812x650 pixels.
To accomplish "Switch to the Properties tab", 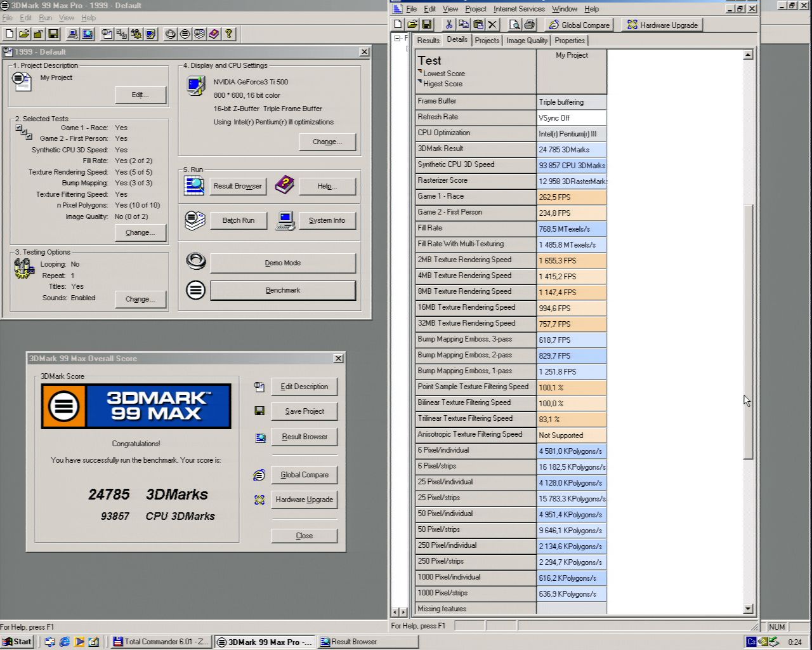I will (x=570, y=40).
